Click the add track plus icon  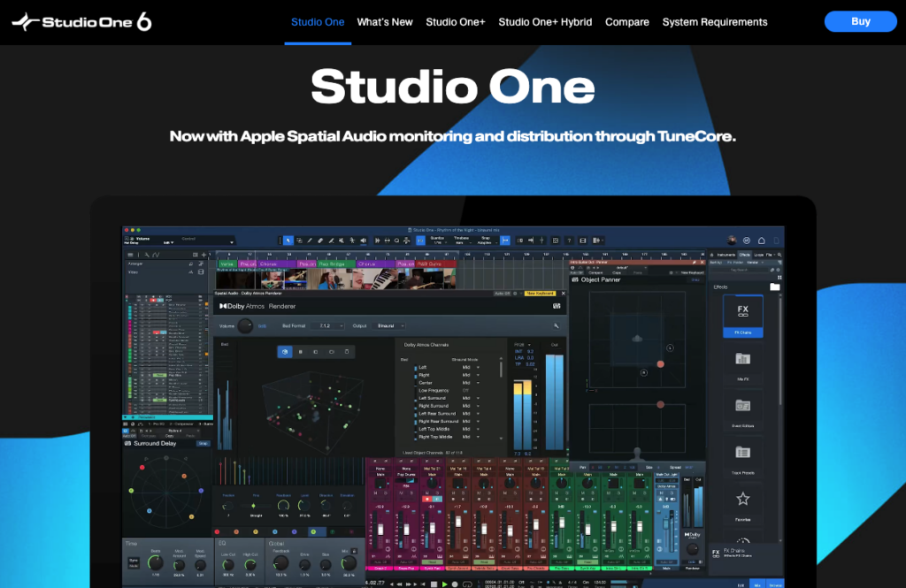(204, 255)
